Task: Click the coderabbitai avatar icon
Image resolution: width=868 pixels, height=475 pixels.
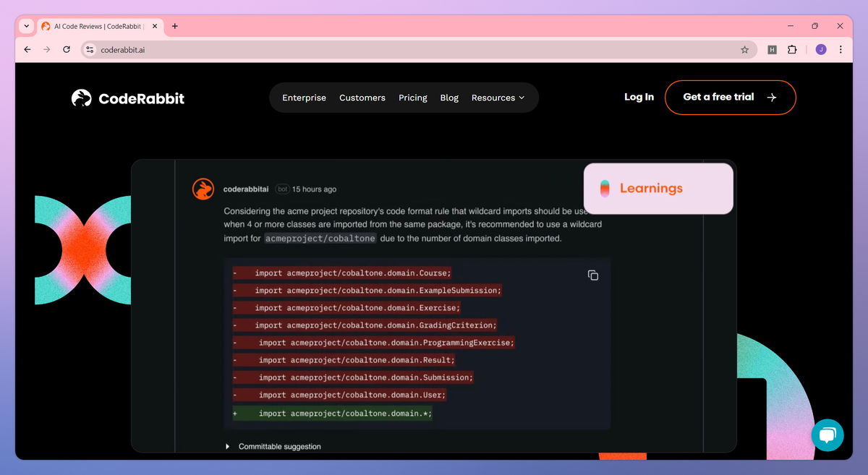Action: click(x=203, y=189)
